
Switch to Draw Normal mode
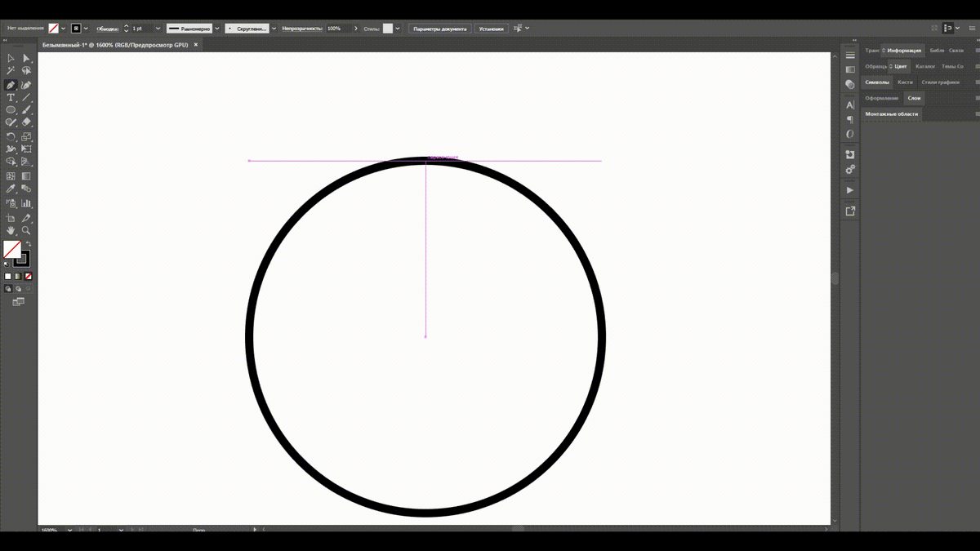coord(8,289)
